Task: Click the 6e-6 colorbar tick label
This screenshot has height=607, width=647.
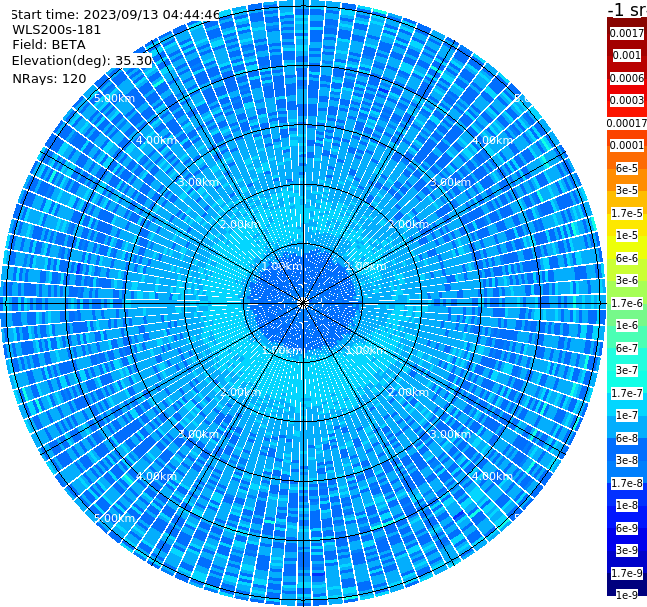Action: pyautogui.click(x=627, y=258)
